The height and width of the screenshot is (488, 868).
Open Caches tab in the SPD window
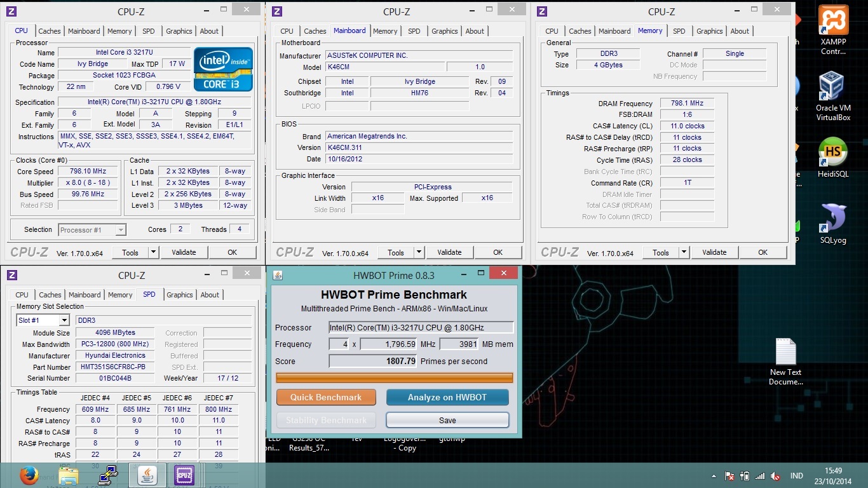tap(50, 295)
